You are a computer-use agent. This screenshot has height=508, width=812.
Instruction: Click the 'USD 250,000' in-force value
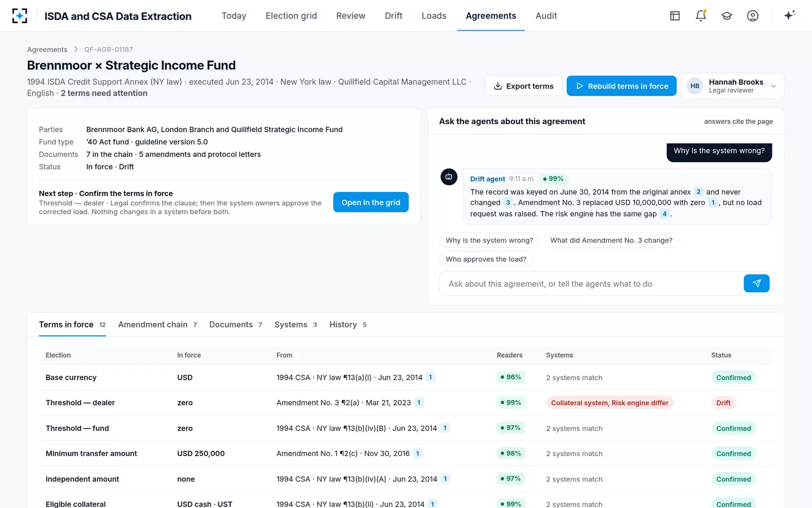[201, 454]
